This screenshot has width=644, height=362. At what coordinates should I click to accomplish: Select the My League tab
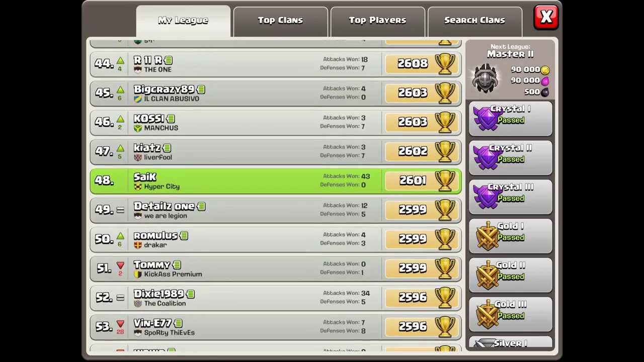pos(183,21)
